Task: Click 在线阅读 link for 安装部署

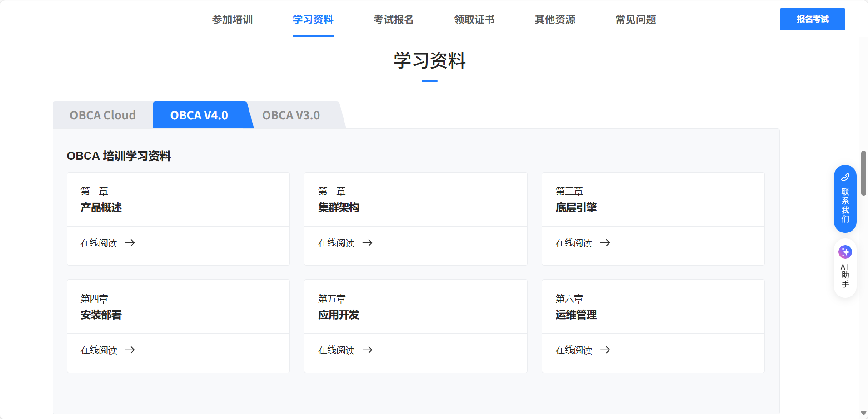Action: click(x=99, y=350)
